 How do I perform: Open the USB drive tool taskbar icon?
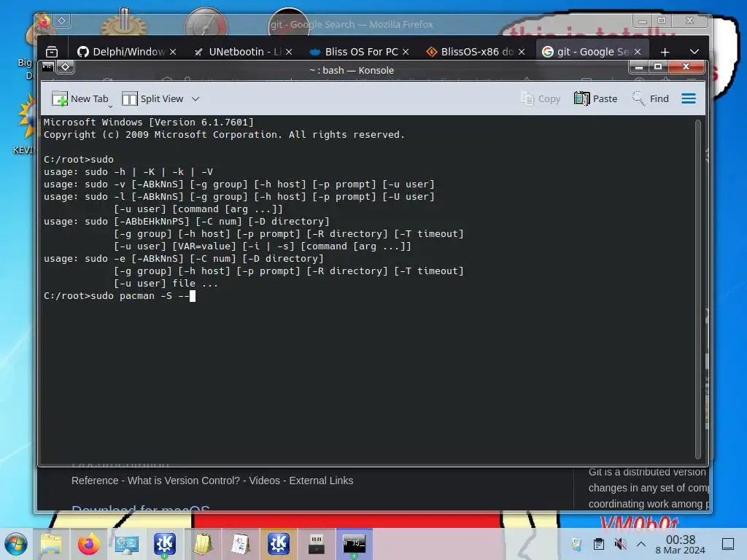coord(316,544)
